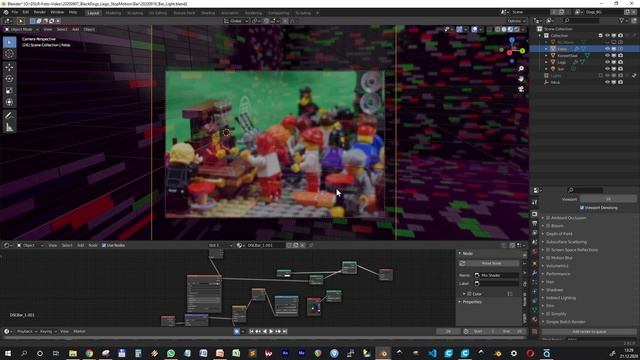Click Add render to queue button
640x360 pixels.
pos(589,332)
